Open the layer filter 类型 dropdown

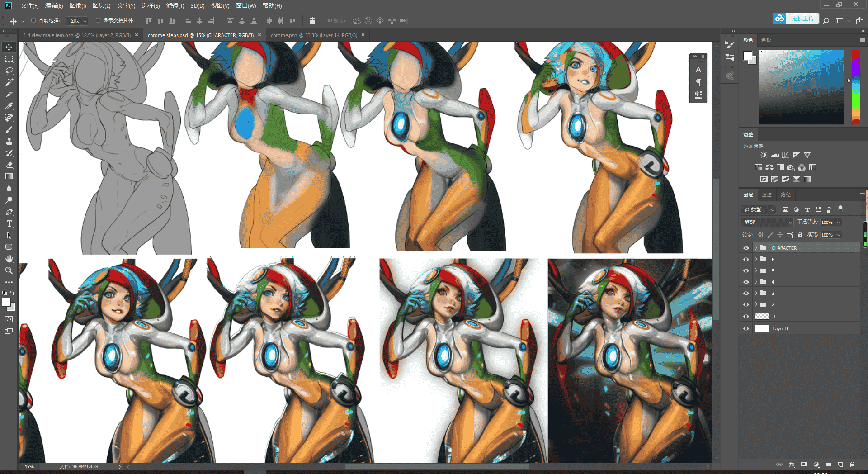point(759,209)
